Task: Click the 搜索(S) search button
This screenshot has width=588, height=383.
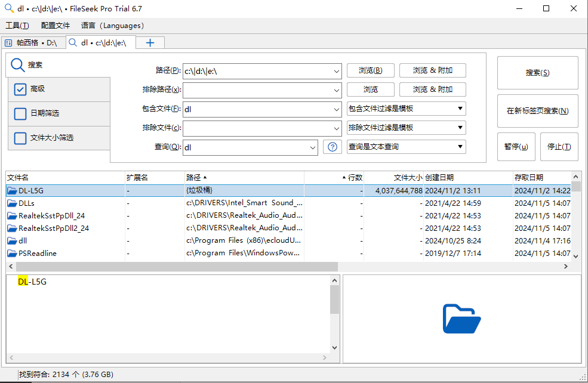Action: click(537, 73)
